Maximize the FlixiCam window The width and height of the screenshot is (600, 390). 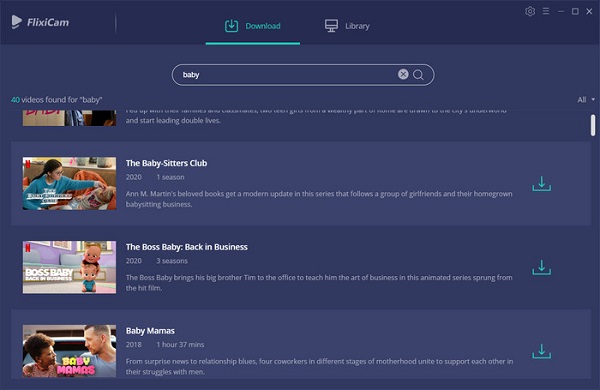point(575,11)
